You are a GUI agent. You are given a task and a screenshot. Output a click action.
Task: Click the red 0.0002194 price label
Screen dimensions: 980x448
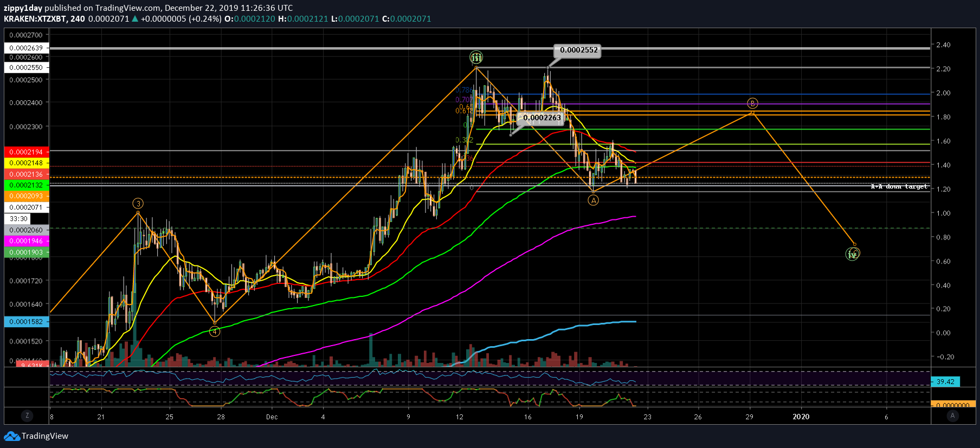[26, 152]
